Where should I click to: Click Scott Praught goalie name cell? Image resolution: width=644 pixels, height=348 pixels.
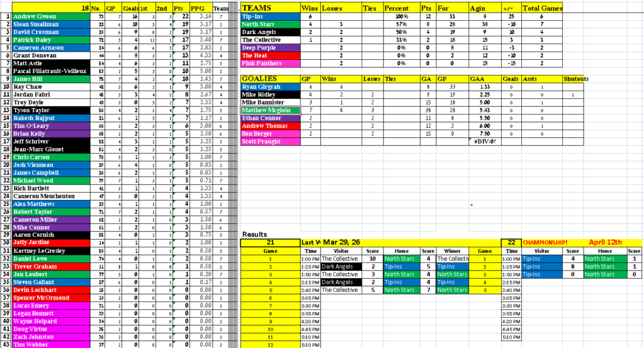coord(270,142)
